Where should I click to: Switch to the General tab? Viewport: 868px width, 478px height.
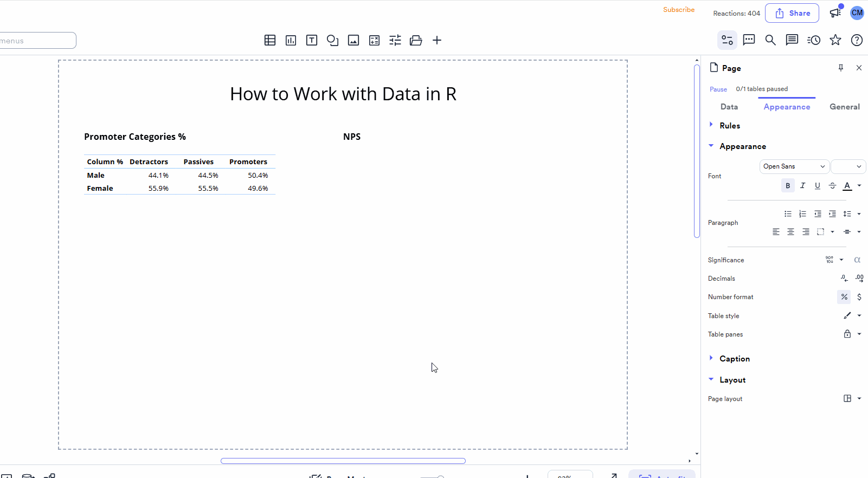844,107
